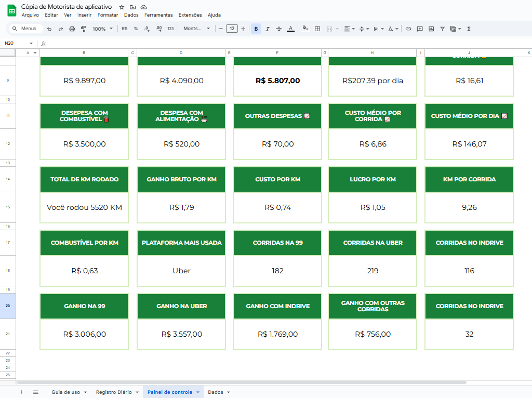Toggle strikethrough formatting
This screenshot has height=398, width=532.
(279, 29)
